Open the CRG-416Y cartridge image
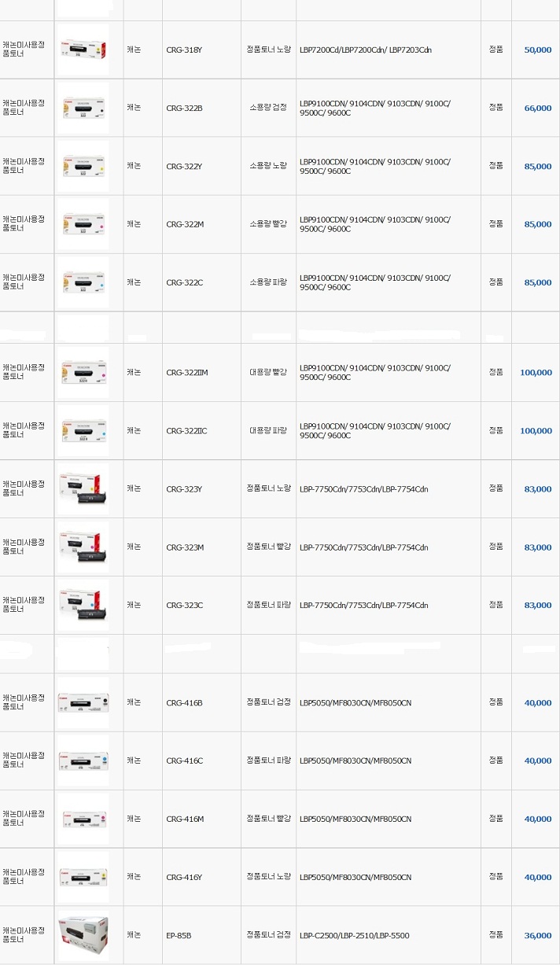560x965 pixels. (x=83, y=877)
